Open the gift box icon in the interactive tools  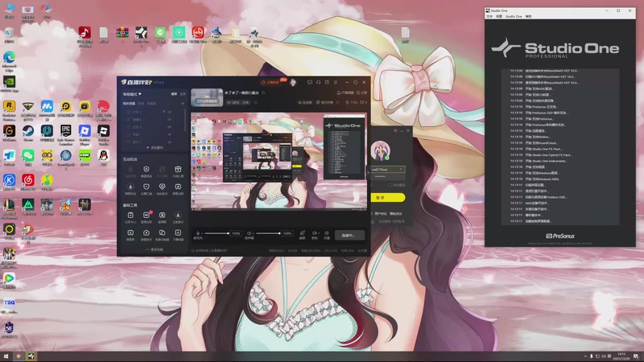(178, 169)
